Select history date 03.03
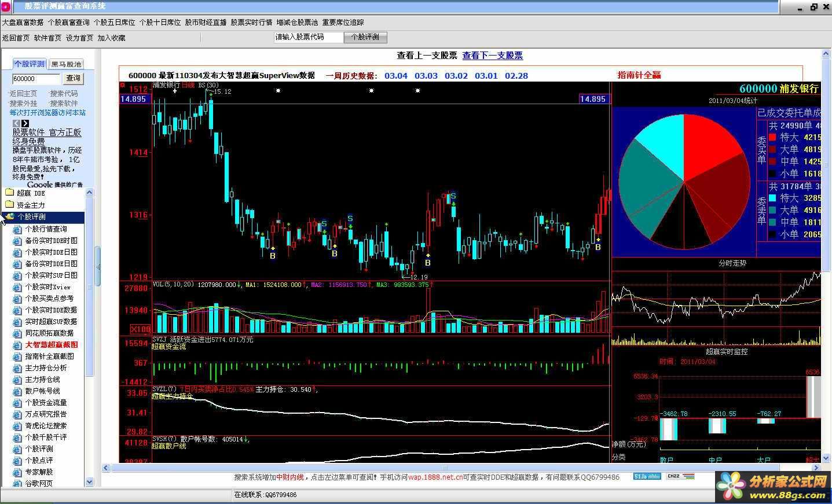 point(426,76)
